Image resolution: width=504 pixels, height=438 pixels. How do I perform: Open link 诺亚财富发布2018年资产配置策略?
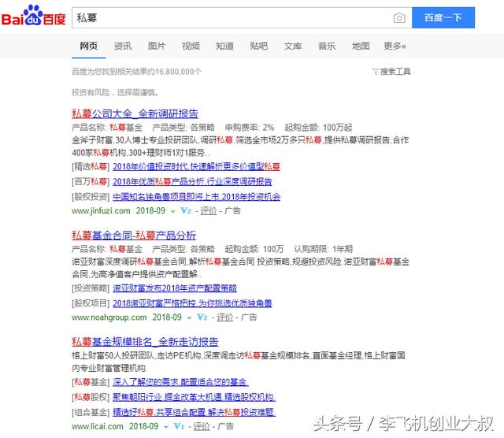(175, 288)
